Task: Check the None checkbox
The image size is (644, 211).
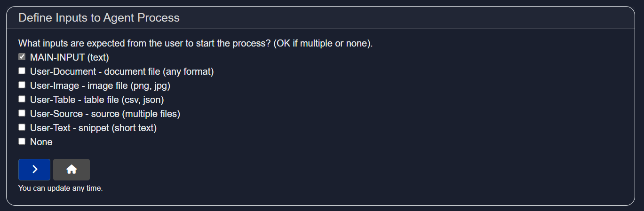Action: pyautogui.click(x=22, y=141)
